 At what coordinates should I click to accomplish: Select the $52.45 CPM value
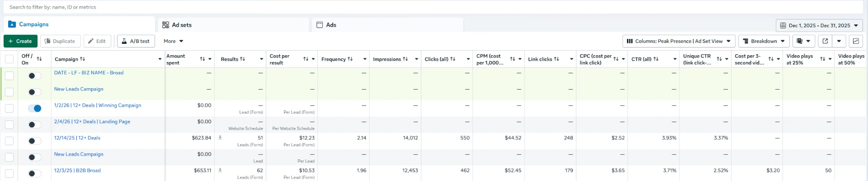pos(513,171)
